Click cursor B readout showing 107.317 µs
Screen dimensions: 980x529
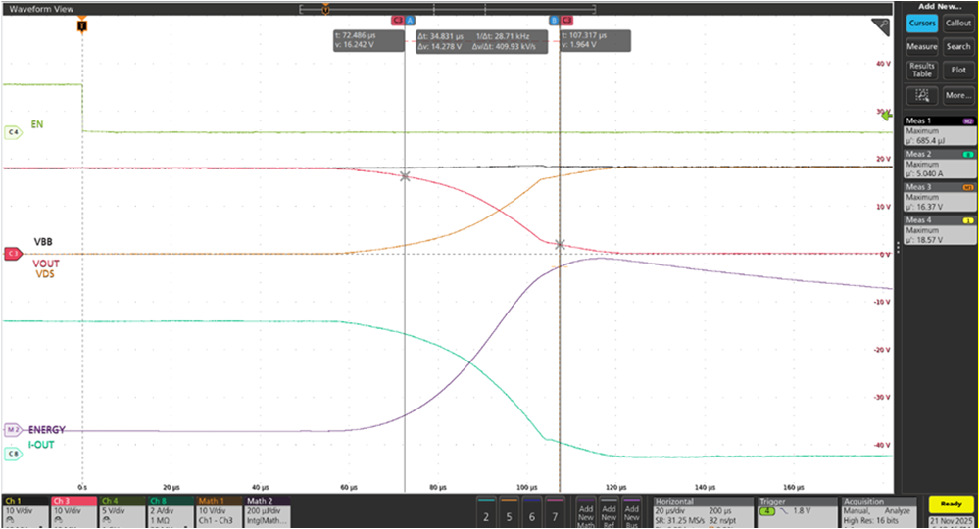[595, 40]
